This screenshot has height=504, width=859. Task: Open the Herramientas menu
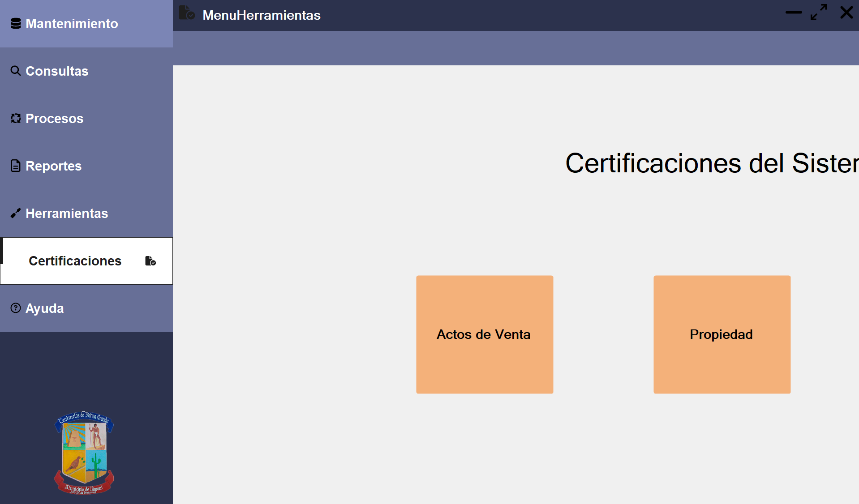(x=86, y=214)
